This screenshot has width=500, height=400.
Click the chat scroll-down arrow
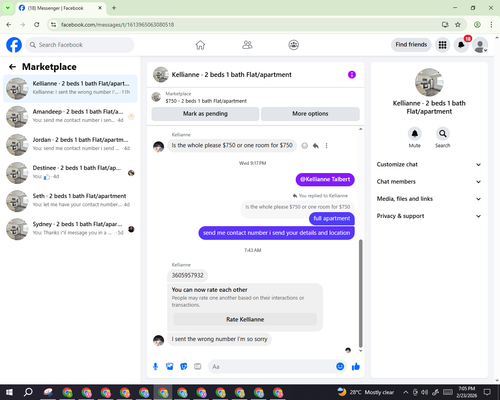[x=360, y=351]
